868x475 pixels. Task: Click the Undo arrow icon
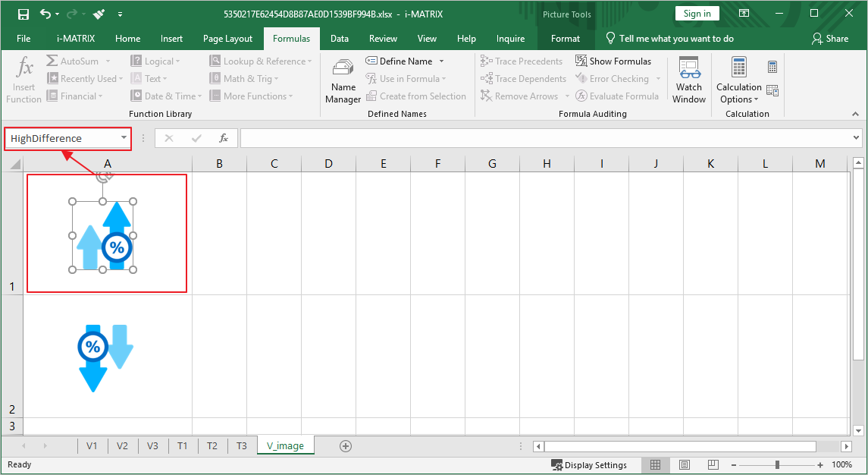(45, 14)
